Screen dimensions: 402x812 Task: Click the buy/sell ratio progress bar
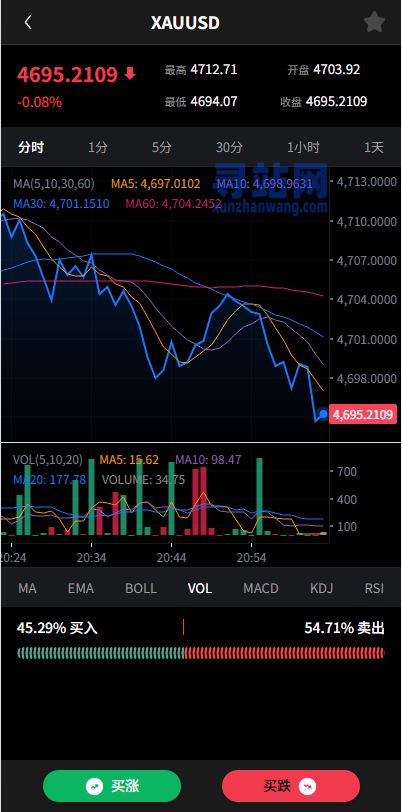(201, 652)
